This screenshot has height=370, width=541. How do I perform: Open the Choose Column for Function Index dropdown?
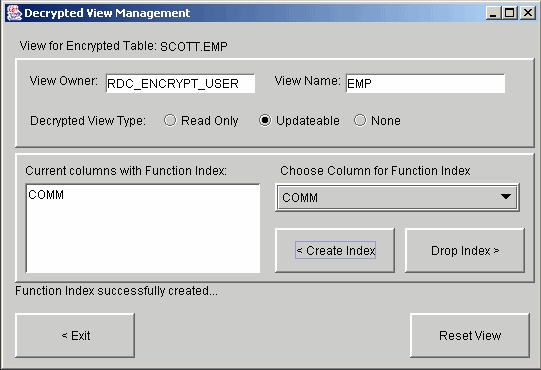tap(397, 197)
